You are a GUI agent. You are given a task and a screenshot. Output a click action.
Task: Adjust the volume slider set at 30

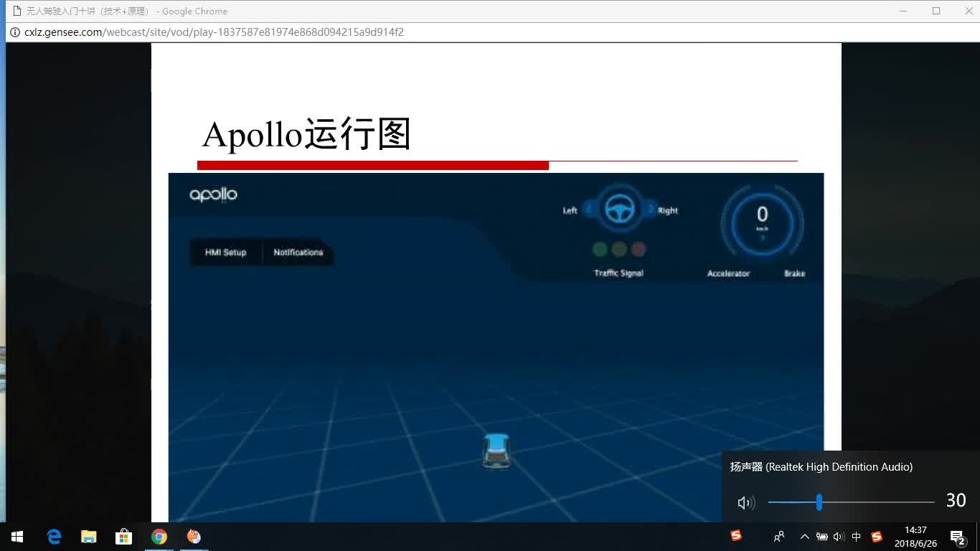(x=819, y=502)
